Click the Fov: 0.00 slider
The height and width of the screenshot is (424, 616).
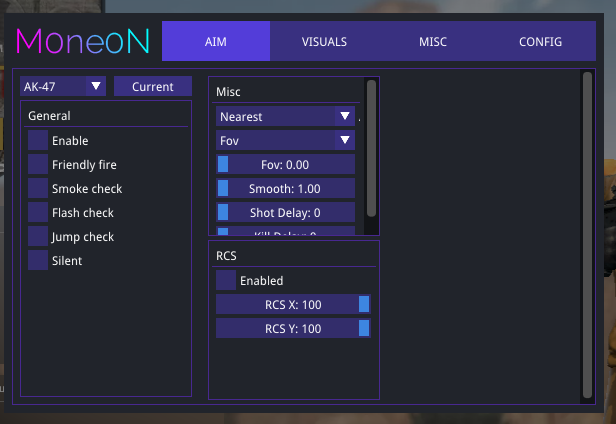(285, 164)
